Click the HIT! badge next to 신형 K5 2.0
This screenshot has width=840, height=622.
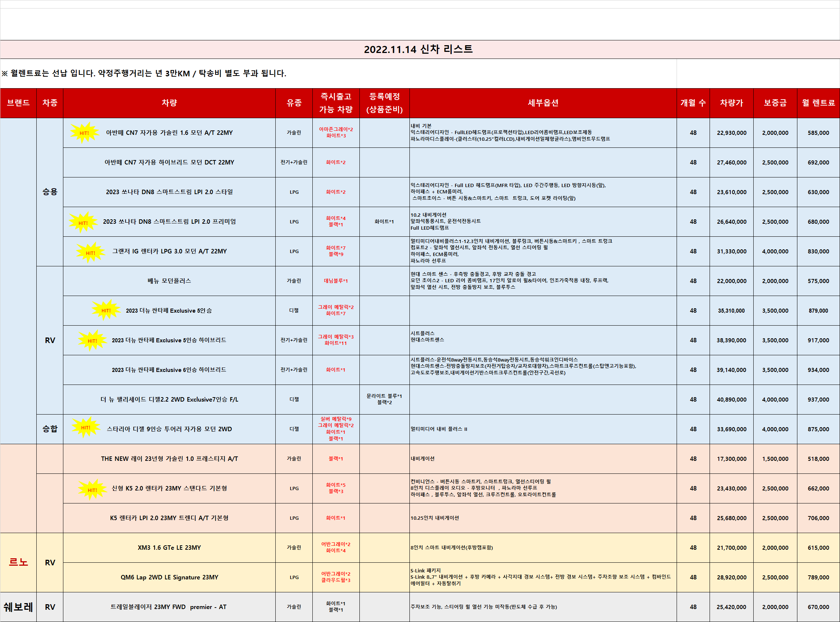point(92,489)
